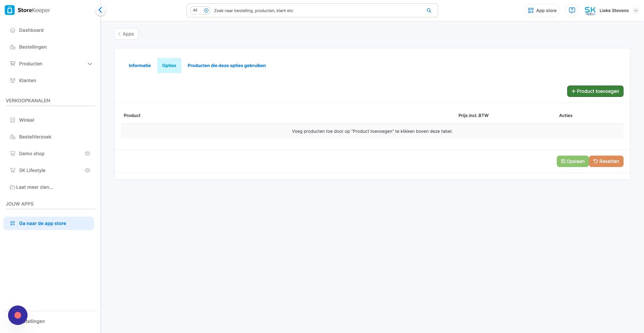Click the Prijs incl. BTW column header

pyautogui.click(x=473, y=116)
